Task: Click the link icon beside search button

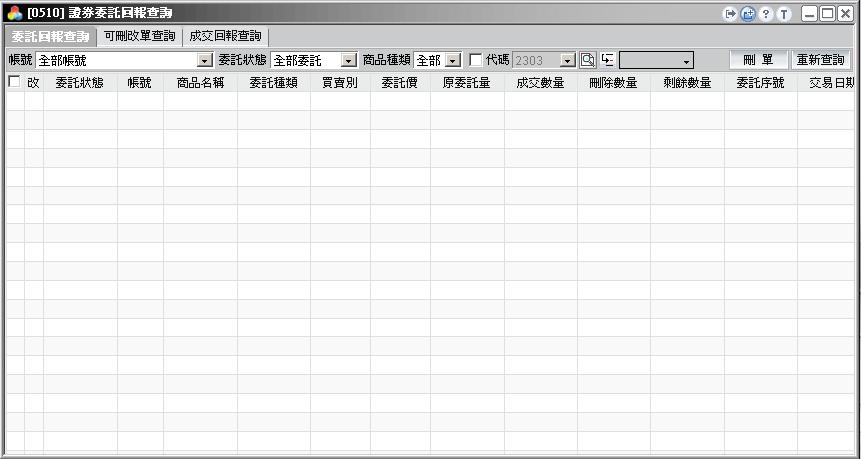Action: pyautogui.click(x=608, y=60)
